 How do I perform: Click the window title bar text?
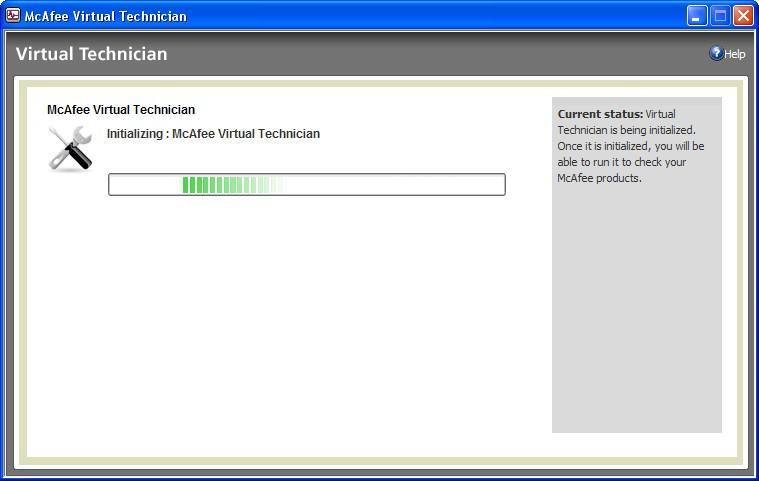106,16
